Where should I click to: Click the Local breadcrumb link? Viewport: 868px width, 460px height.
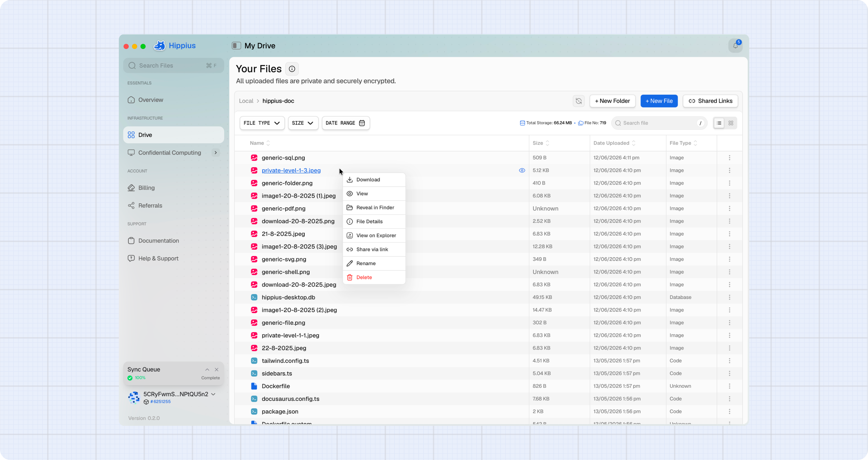(x=246, y=101)
